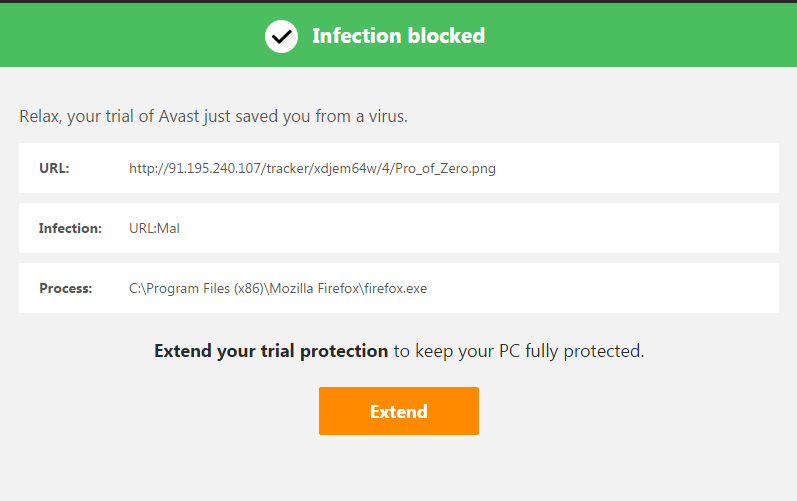Click the orange Extend button
The width and height of the screenshot is (797, 501).
pos(398,411)
